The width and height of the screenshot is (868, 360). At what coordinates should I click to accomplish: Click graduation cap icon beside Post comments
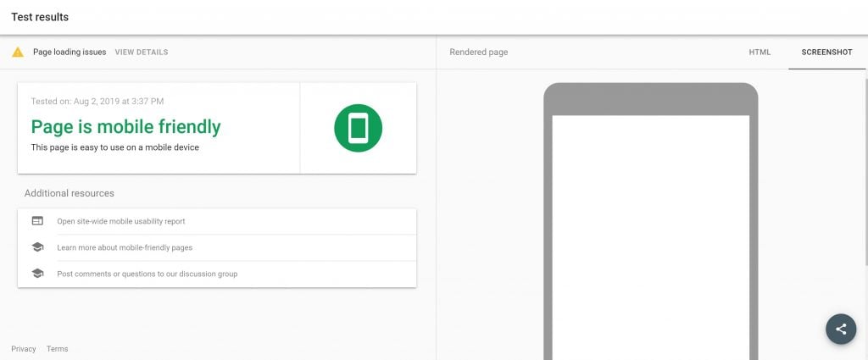tap(37, 274)
